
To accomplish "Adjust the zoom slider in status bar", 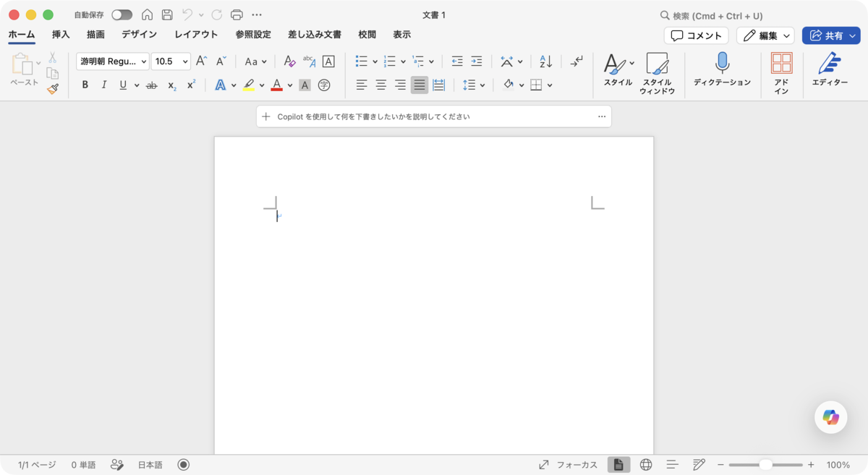I will (765, 465).
